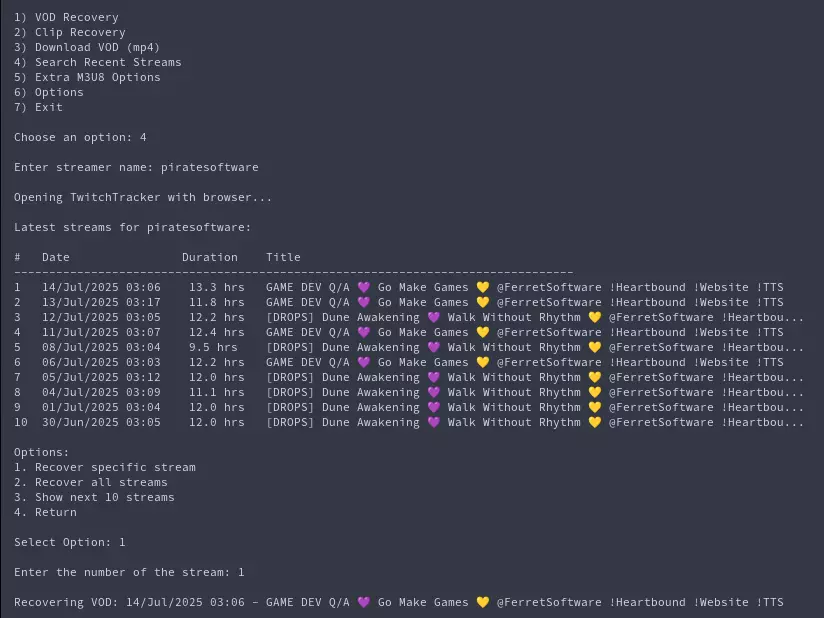Click yellow heart in Recovering VOD line
This screenshot has width=824, height=618.
(483, 602)
